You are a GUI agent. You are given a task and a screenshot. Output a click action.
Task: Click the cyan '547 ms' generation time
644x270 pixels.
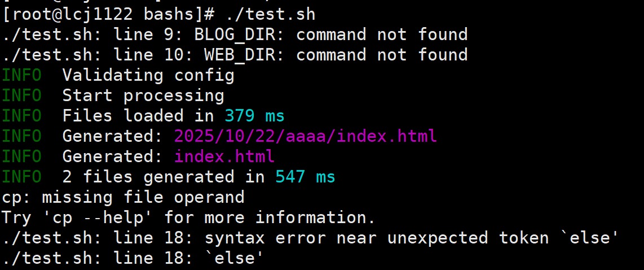coord(305,177)
